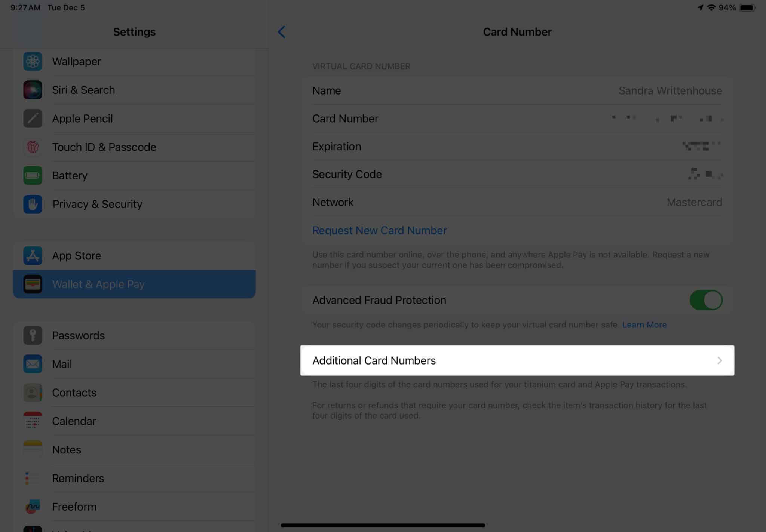This screenshot has height=532, width=766.
Task: Open Battery settings
Action: click(x=70, y=175)
